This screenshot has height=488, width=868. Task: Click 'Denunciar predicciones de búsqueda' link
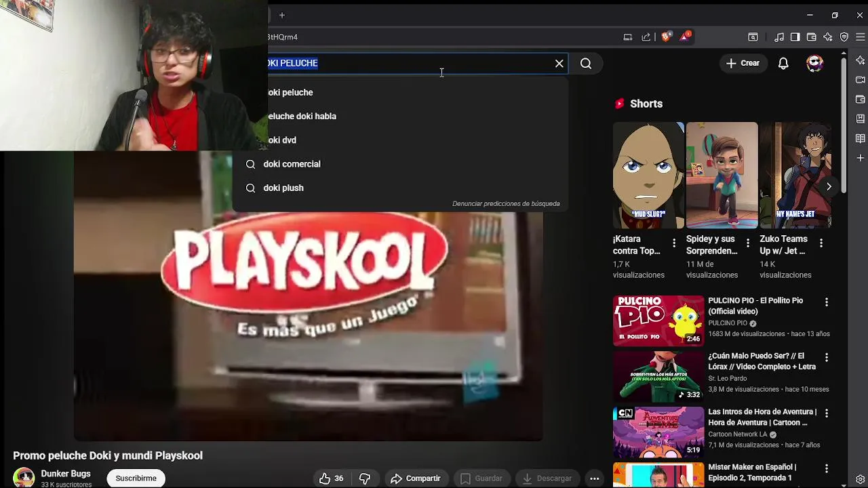coord(506,203)
